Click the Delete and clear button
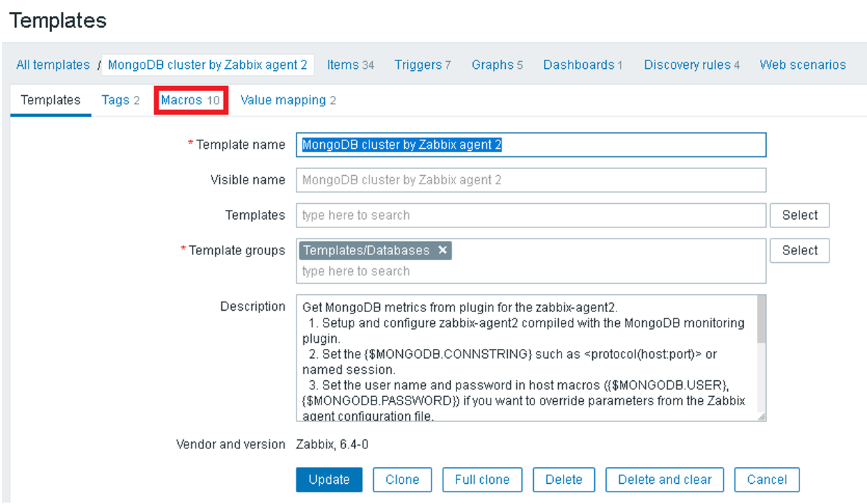This screenshot has width=867, height=504. [x=665, y=480]
